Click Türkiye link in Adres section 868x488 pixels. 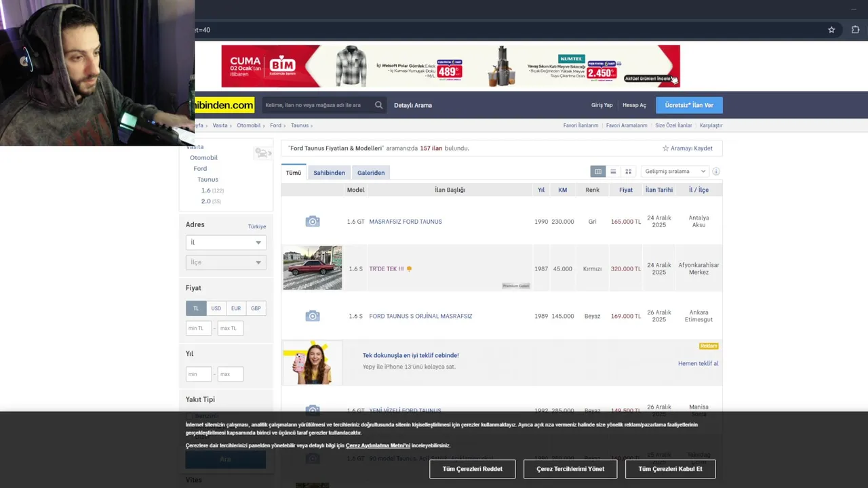257,226
